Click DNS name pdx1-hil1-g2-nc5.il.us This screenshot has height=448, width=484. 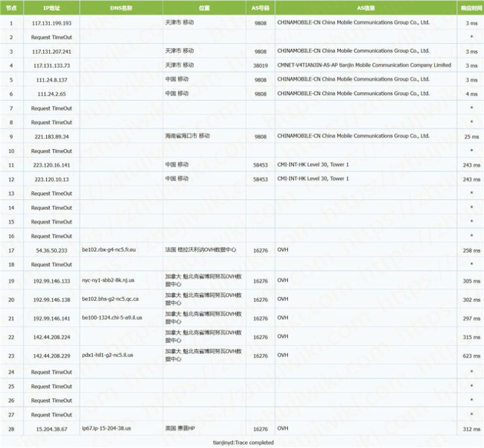pyautogui.click(x=107, y=355)
